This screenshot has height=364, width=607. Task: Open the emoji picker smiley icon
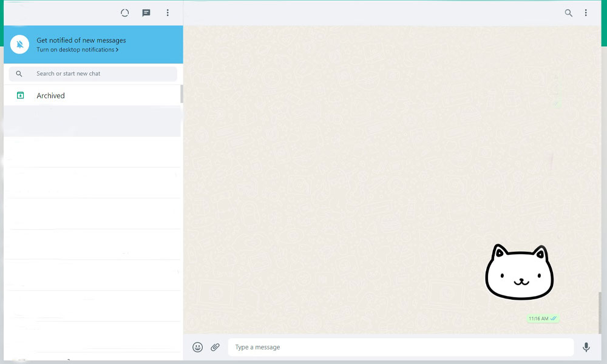coord(198,347)
